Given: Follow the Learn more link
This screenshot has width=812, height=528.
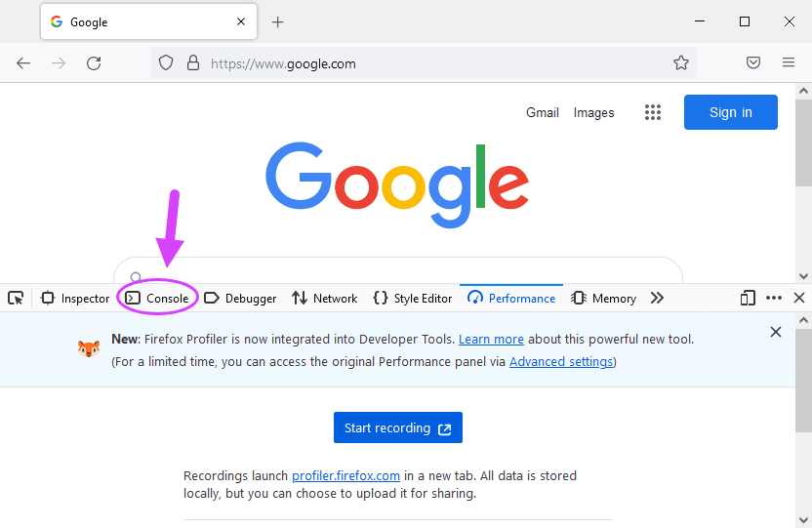Looking at the screenshot, I should click(x=491, y=340).
